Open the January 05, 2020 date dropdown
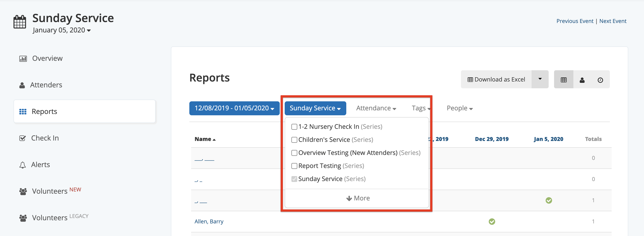 pos(62,30)
